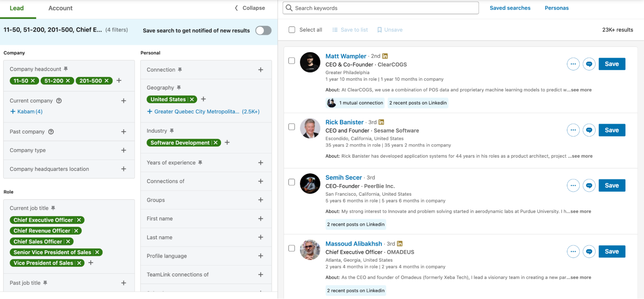Remove the 201-500 headcount filter chip
This screenshot has height=299, width=644.
(107, 81)
